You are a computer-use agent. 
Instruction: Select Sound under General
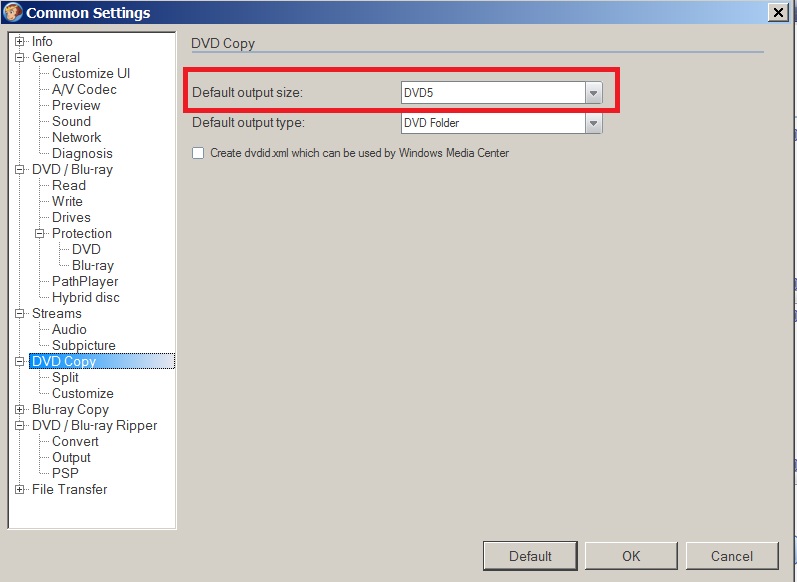tap(72, 121)
